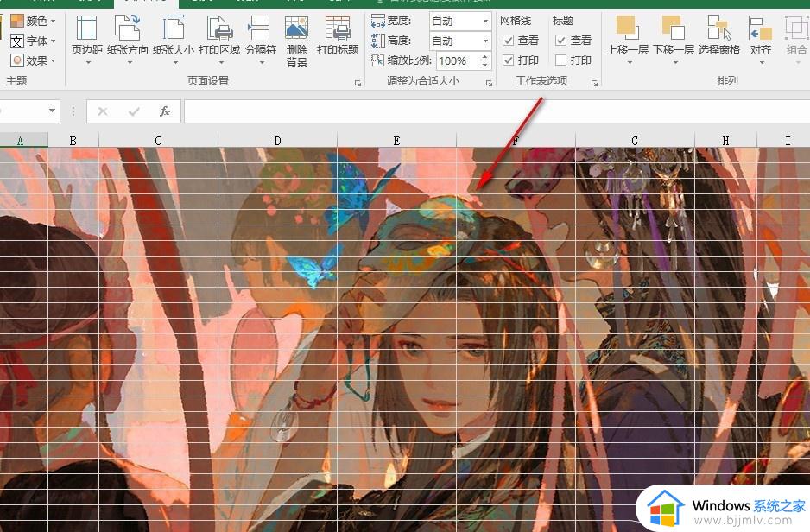Viewport: 810px width, 532px height.
Task: Click the 纸张方向 orientation icon
Action: (127, 28)
